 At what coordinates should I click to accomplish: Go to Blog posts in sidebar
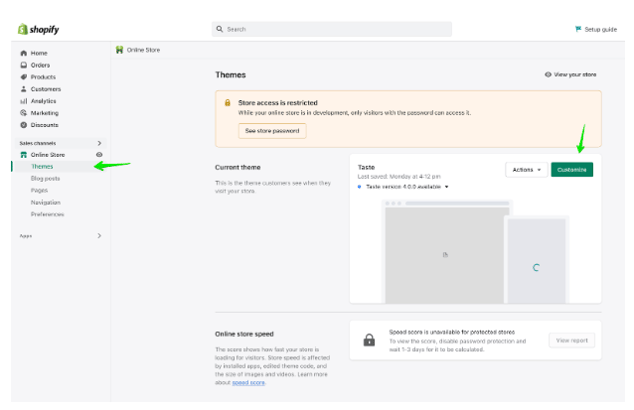[45, 178]
